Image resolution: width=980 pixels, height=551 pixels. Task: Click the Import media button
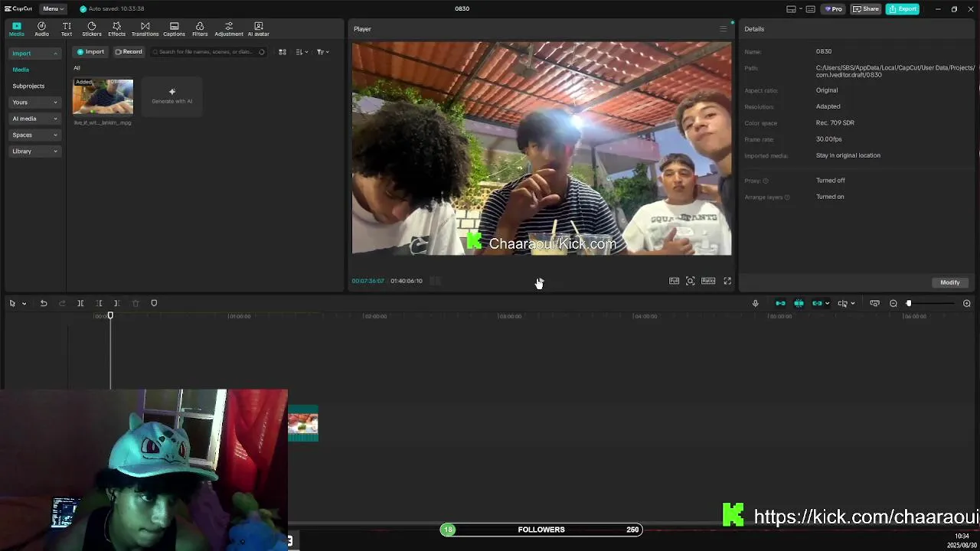[x=90, y=52]
